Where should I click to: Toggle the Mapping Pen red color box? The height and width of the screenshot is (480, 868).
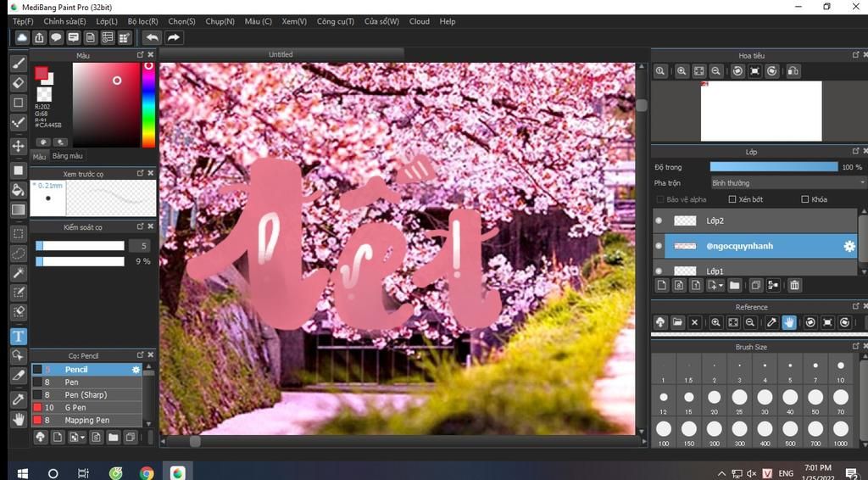tap(37, 420)
